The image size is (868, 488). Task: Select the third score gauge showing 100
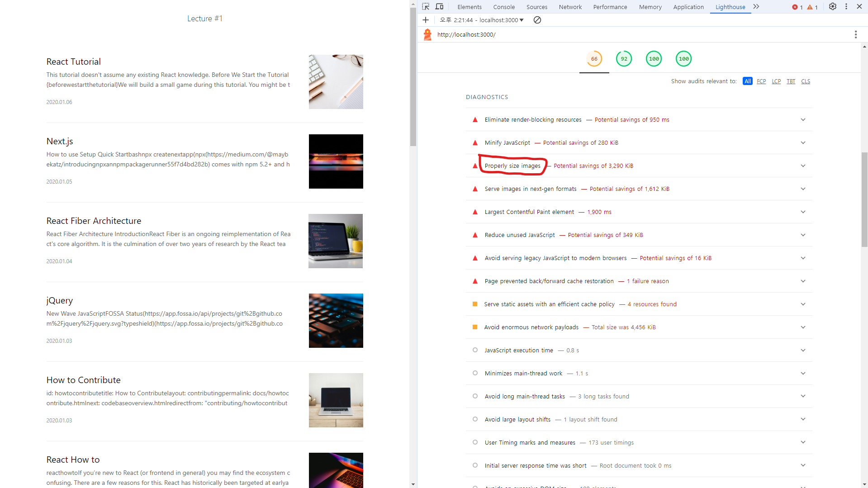click(654, 59)
